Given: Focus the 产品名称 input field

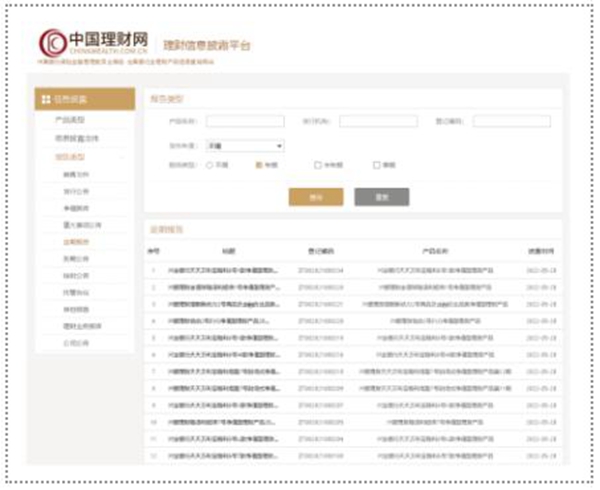Looking at the screenshot, I should (244, 122).
